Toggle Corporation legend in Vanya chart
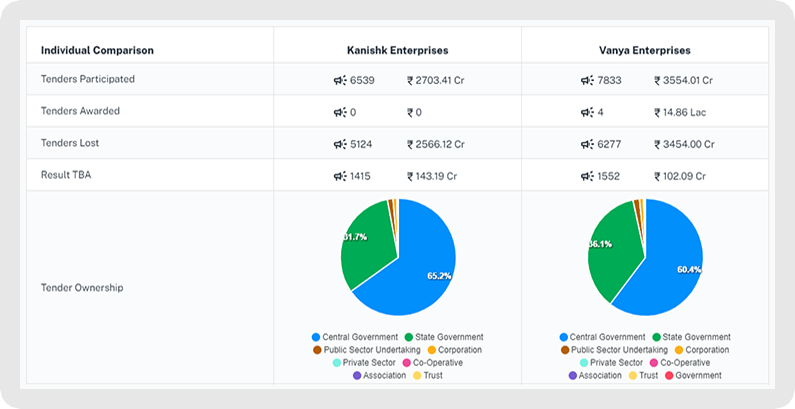This screenshot has width=795, height=409. click(702, 350)
